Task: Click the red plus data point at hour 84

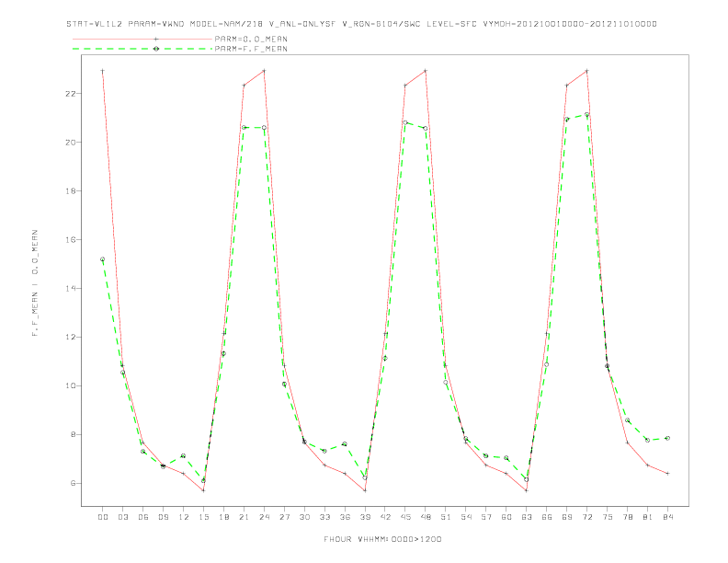Action: [x=667, y=474]
